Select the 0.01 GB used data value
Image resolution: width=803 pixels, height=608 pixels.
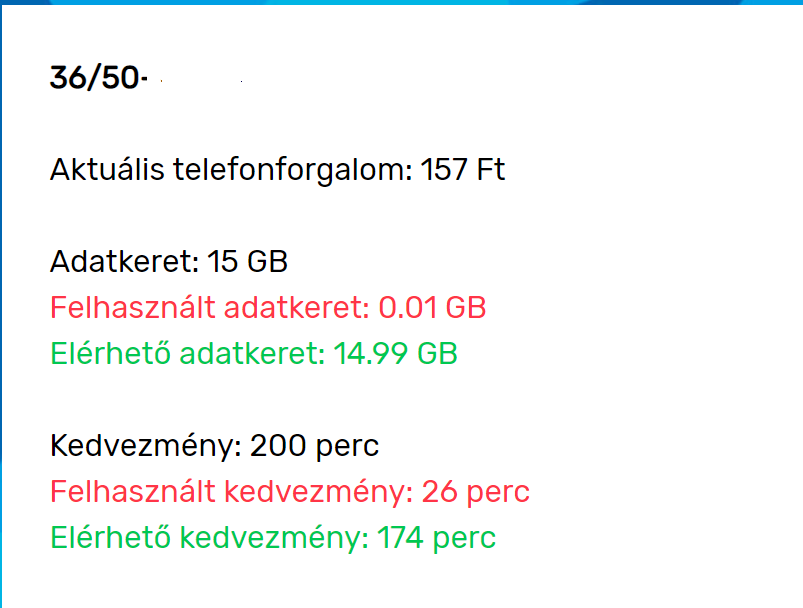coord(432,307)
